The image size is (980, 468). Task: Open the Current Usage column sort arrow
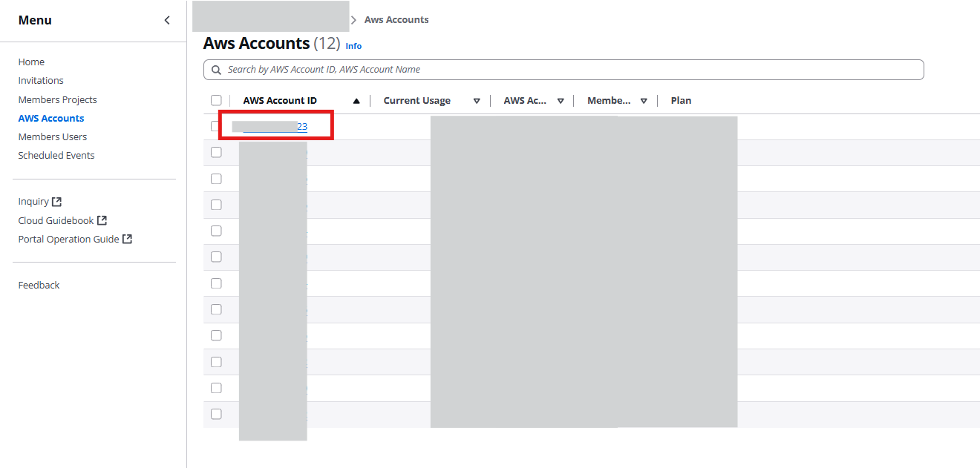pyautogui.click(x=477, y=101)
